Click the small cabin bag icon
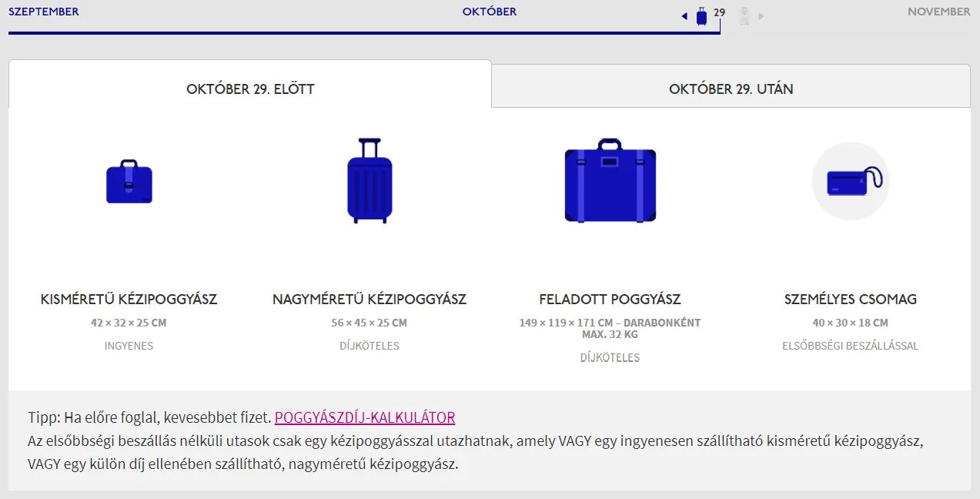 pos(129,182)
